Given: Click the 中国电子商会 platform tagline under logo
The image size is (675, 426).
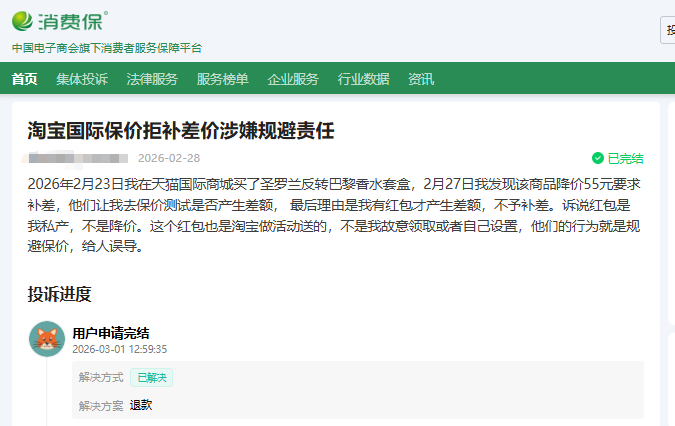Looking at the screenshot, I should tap(107, 47).
